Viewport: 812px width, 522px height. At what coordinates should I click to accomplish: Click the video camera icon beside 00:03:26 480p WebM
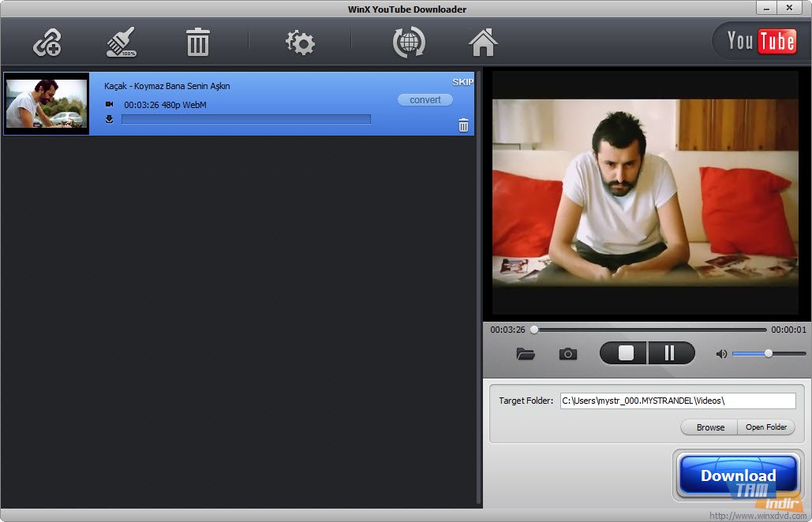coord(109,105)
